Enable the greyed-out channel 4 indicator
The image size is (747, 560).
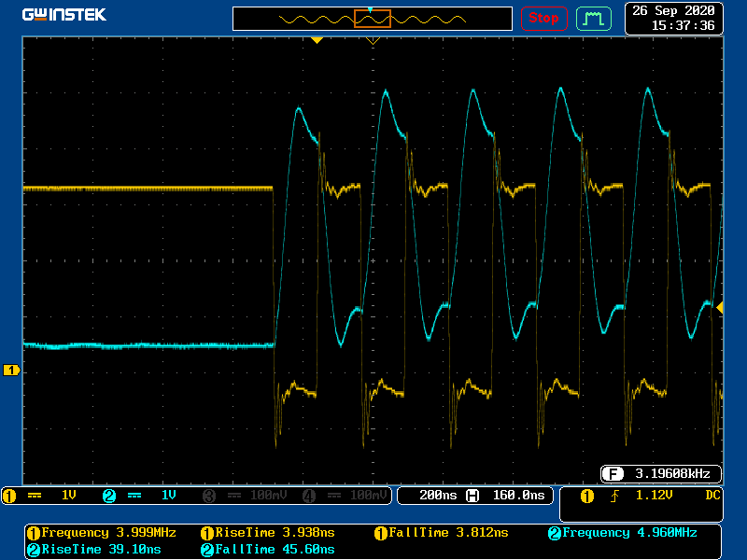[342, 496]
